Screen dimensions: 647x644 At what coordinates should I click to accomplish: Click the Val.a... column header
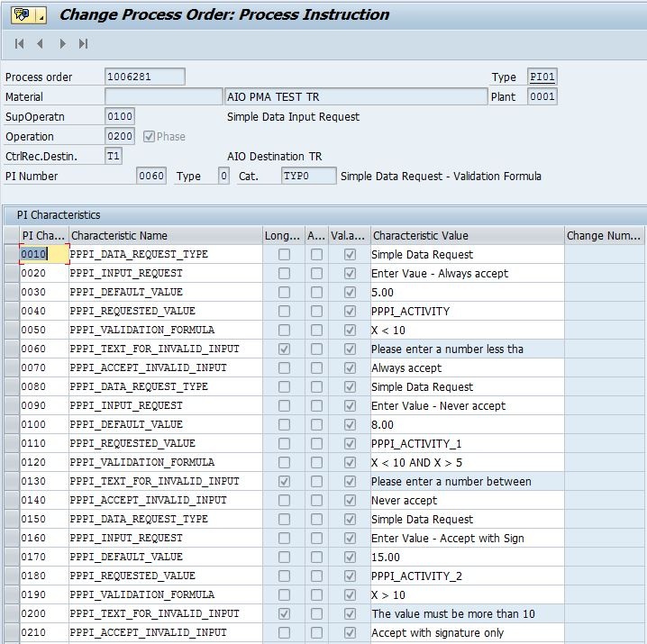tap(349, 236)
